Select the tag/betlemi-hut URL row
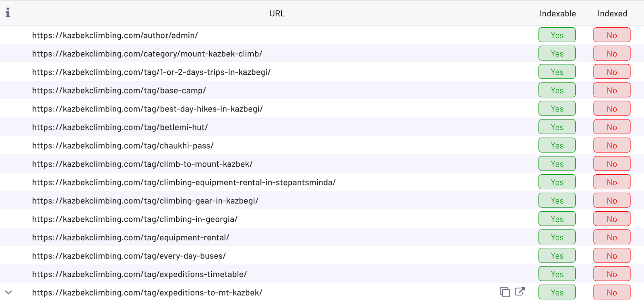Image resolution: width=644 pixels, height=301 pixels. point(120,128)
